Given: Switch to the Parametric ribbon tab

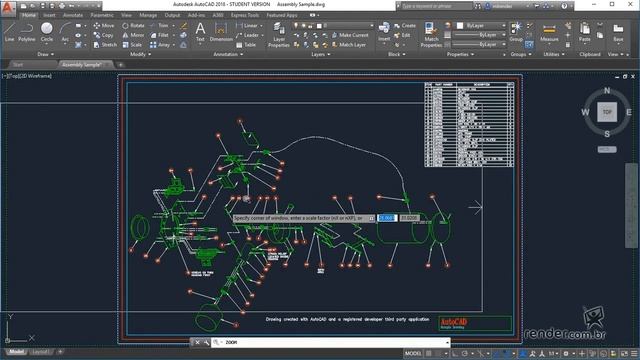Looking at the screenshot, I should [102, 15].
